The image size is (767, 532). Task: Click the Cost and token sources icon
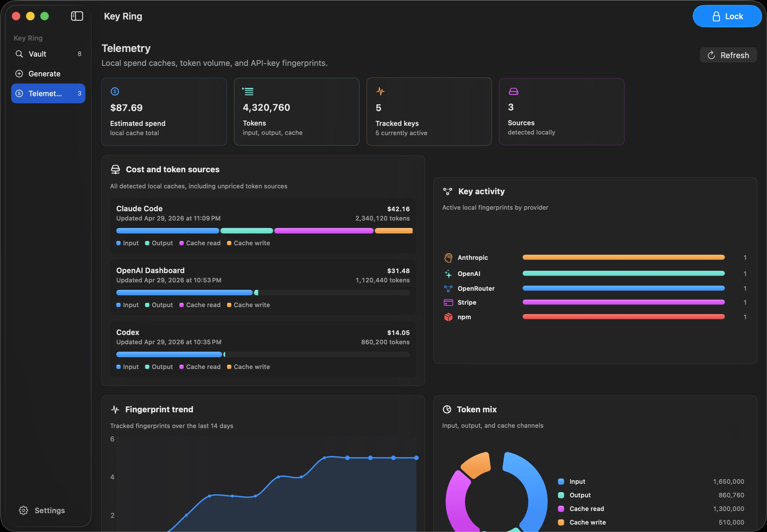pyautogui.click(x=115, y=169)
